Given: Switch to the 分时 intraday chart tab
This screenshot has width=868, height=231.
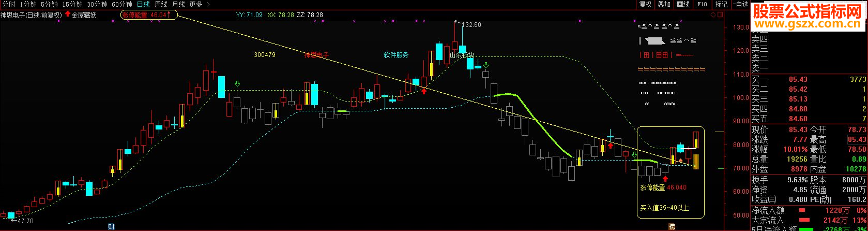Looking at the screenshot, I should point(8,4).
